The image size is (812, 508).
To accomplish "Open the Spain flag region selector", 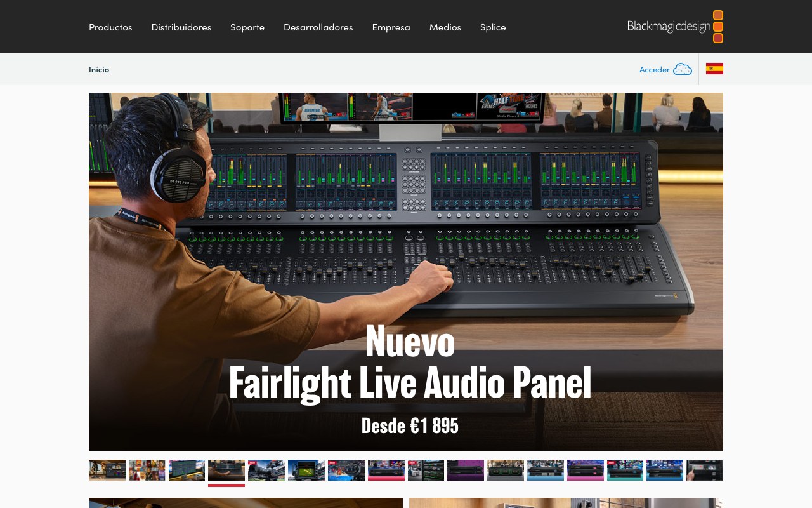I will click(714, 69).
